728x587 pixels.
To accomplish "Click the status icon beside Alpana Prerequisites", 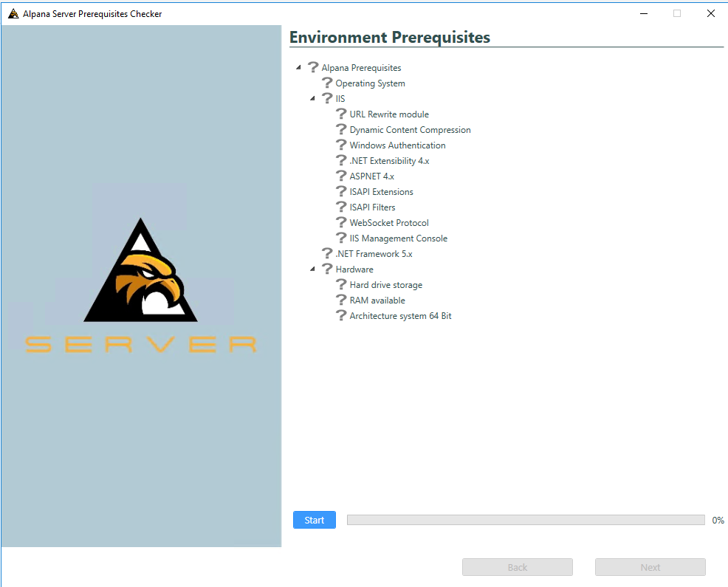I will pos(313,67).
